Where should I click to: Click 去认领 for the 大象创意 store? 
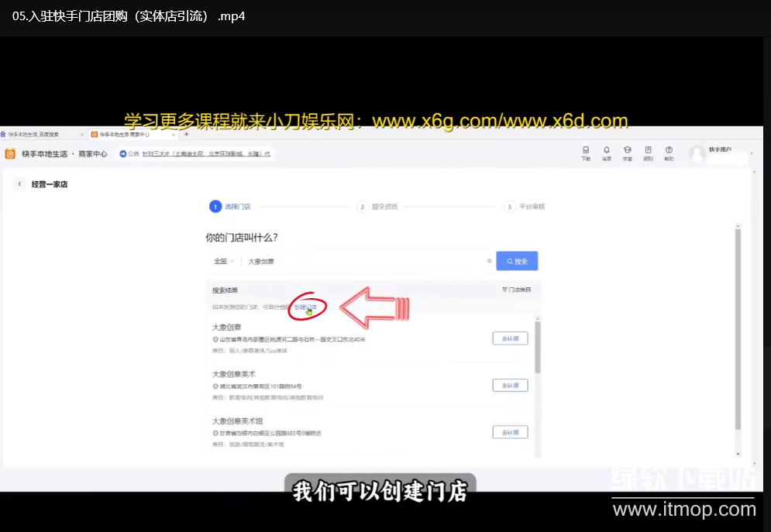coord(510,338)
